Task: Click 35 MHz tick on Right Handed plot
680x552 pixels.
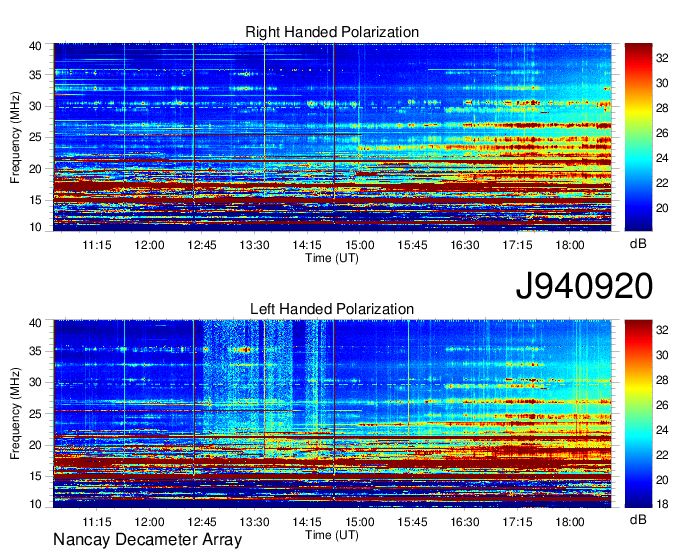Action: point(35,75)
